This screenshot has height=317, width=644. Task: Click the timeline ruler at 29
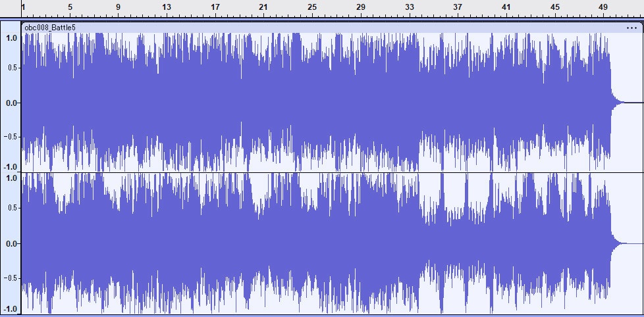tap(361, 7)
